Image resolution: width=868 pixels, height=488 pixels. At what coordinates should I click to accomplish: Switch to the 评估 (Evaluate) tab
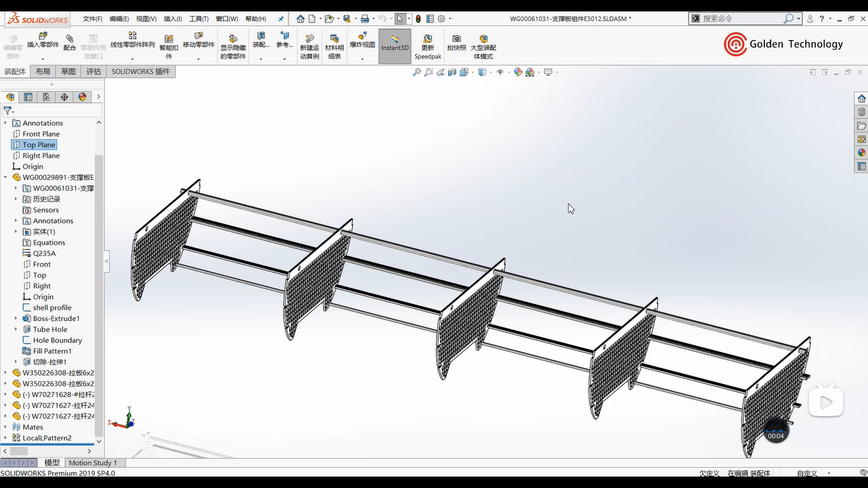tap(93, 72)
